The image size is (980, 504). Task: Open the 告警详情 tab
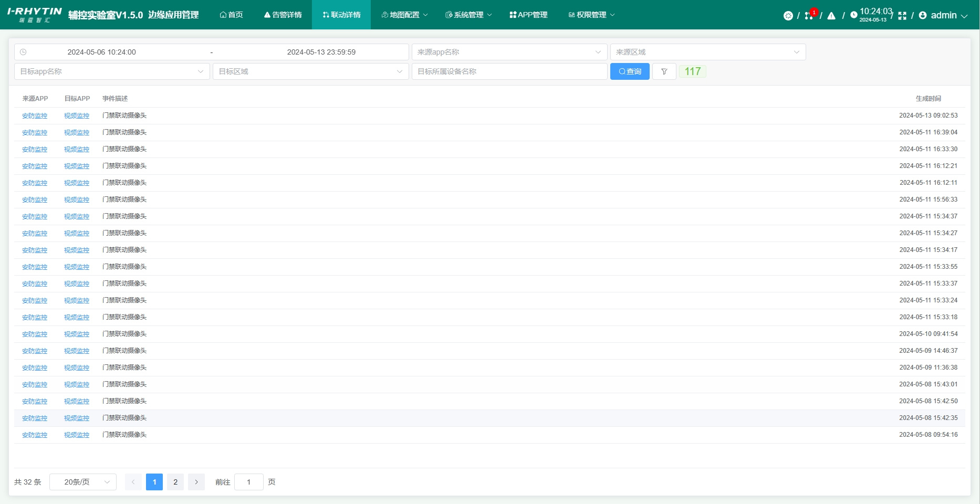pyautogui.click(x=283, y=15)
